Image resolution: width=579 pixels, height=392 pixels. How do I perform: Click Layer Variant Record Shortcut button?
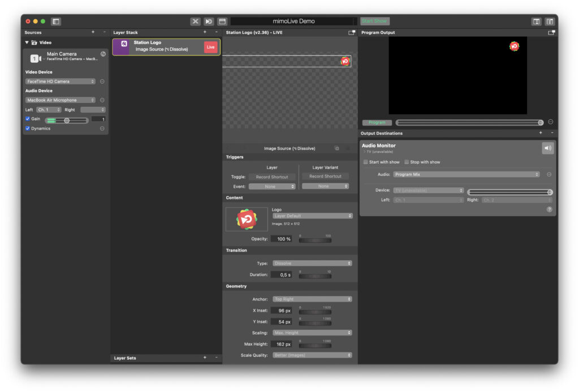[325, 176]
